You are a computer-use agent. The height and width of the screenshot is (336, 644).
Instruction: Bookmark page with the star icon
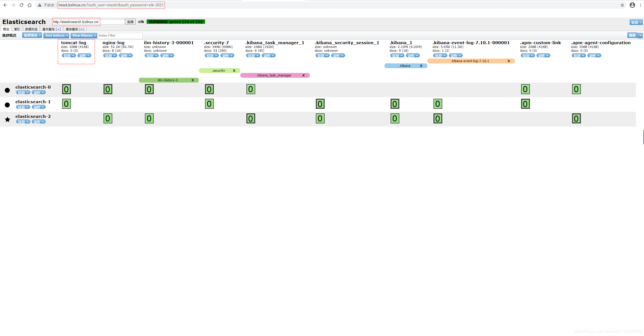click(622, 5)
